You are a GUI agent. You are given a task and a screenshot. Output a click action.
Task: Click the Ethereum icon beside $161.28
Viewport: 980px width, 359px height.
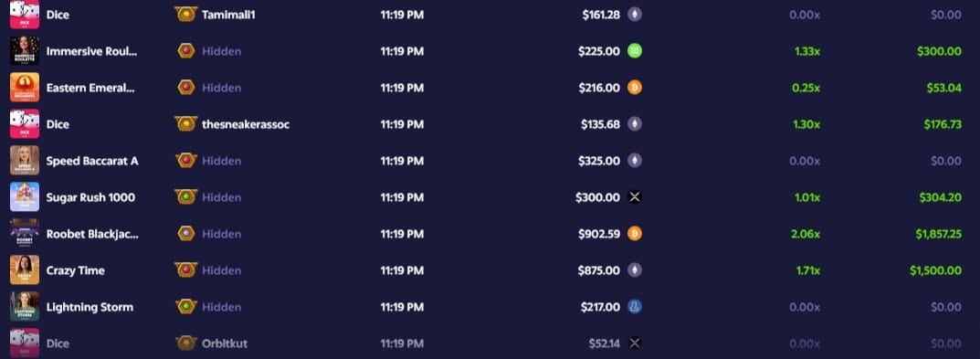635,15
